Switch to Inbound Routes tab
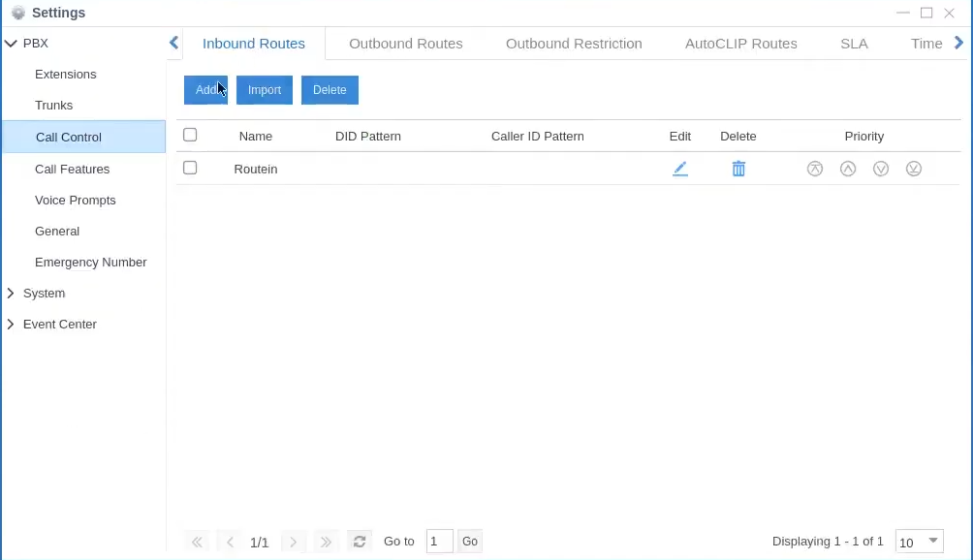This screenshot has width=973, height=560. [254, 44]
